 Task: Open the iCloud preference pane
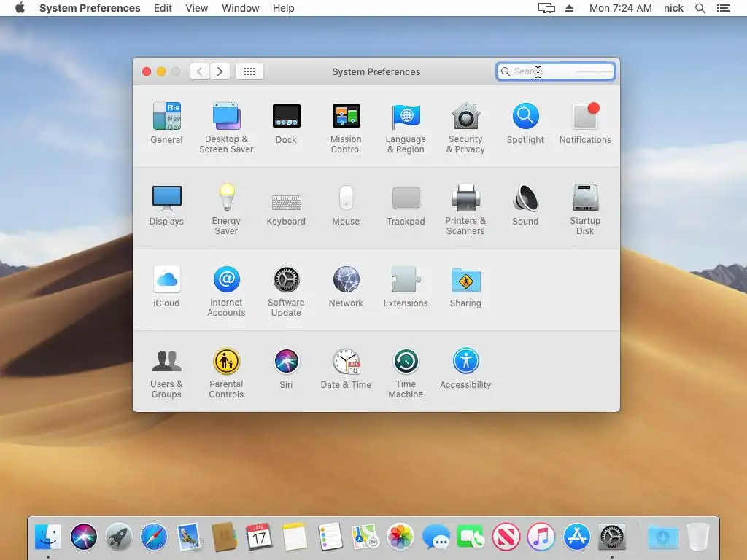point(166,287)
